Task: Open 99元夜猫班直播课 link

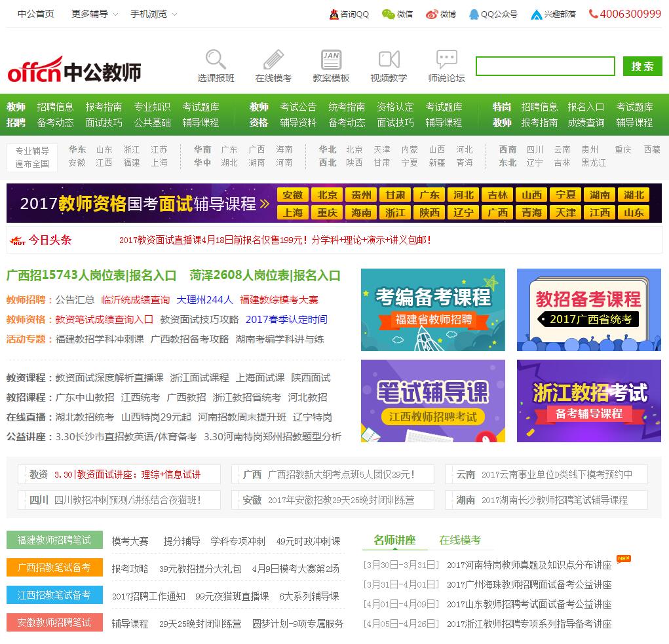Action: click(232, 596)
